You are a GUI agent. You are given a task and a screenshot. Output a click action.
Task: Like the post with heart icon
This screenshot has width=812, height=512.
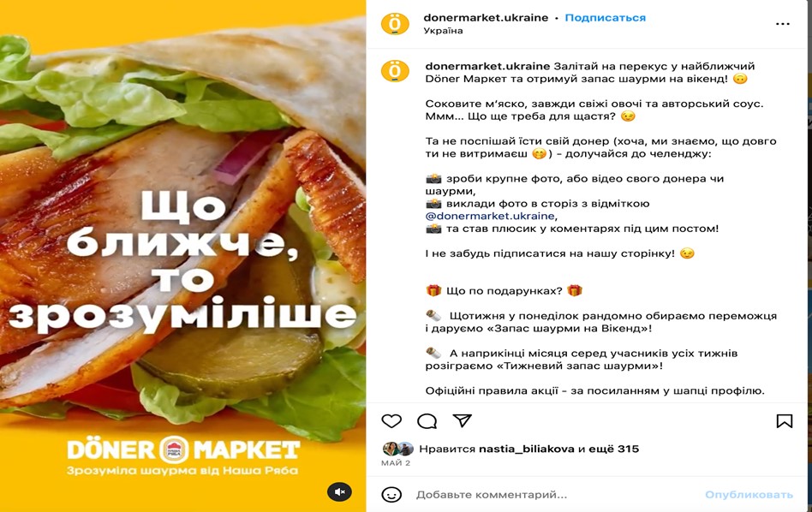[391, 421]
